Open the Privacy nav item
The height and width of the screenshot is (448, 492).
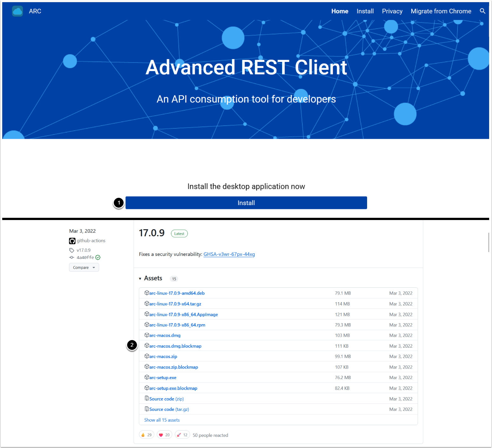(392, 11)
